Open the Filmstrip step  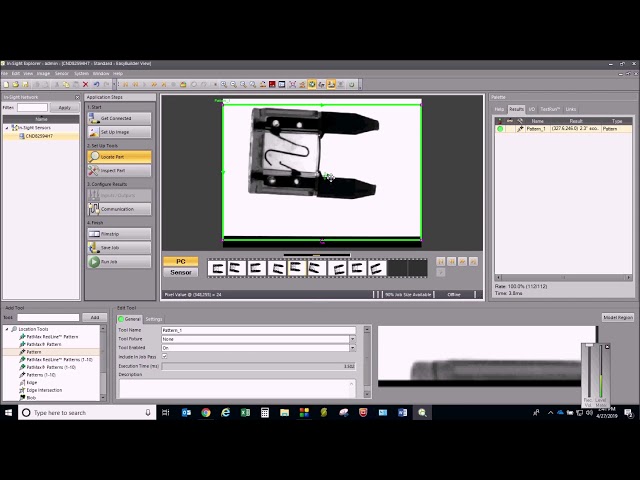[x=119, y=234]
